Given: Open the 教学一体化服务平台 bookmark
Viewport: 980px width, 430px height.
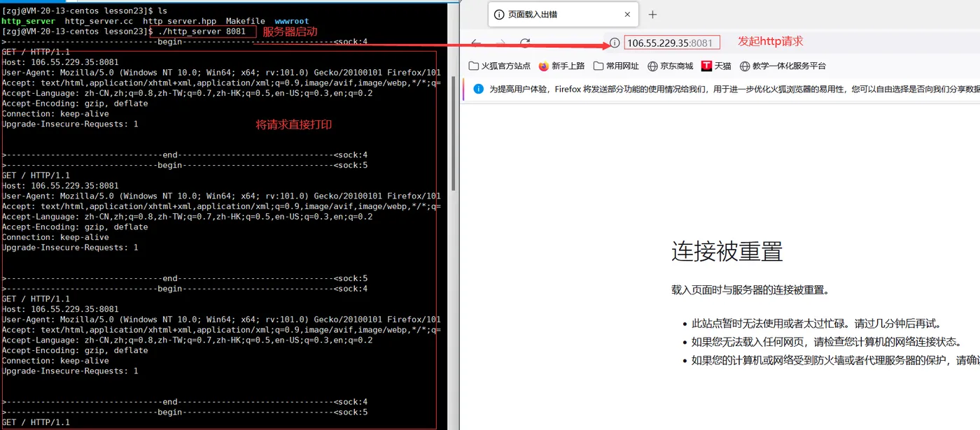Looking at the screenshot, I should (x=783, y=66).
